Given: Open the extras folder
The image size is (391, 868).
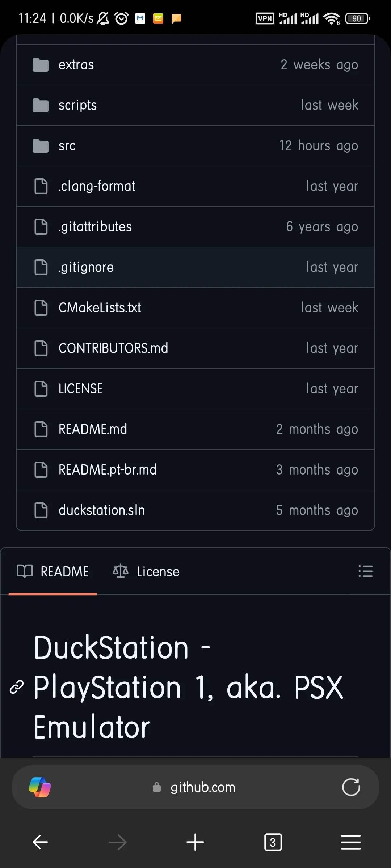Looking at the screenshot, I should tap(76, 65).
